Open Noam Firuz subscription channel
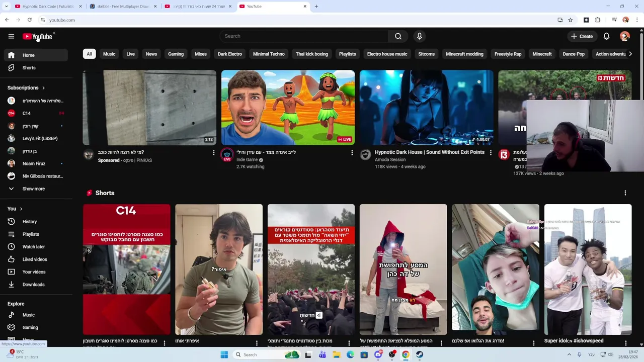 point(34,164)
